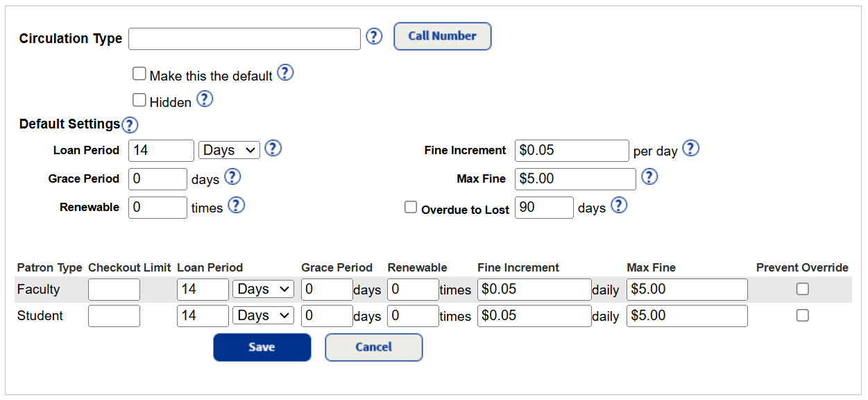
Task: Select the Faculty Checkout Limit field
Action: (114, 289)
